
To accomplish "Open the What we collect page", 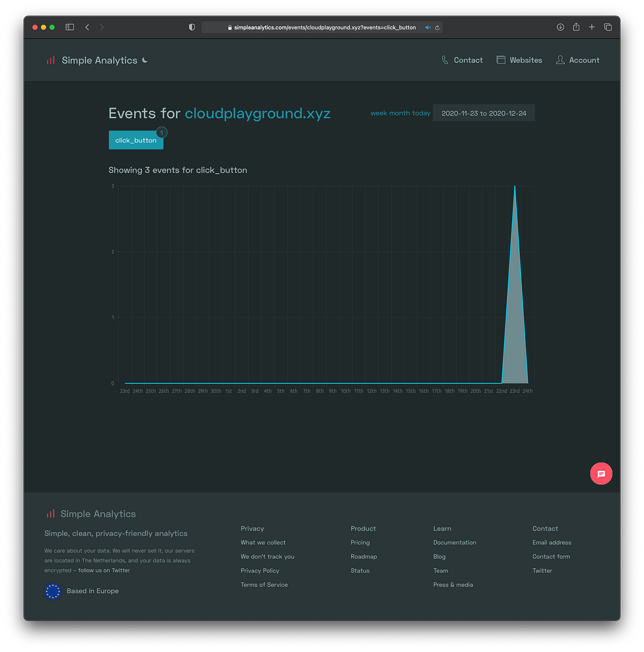I will [263, 542].
